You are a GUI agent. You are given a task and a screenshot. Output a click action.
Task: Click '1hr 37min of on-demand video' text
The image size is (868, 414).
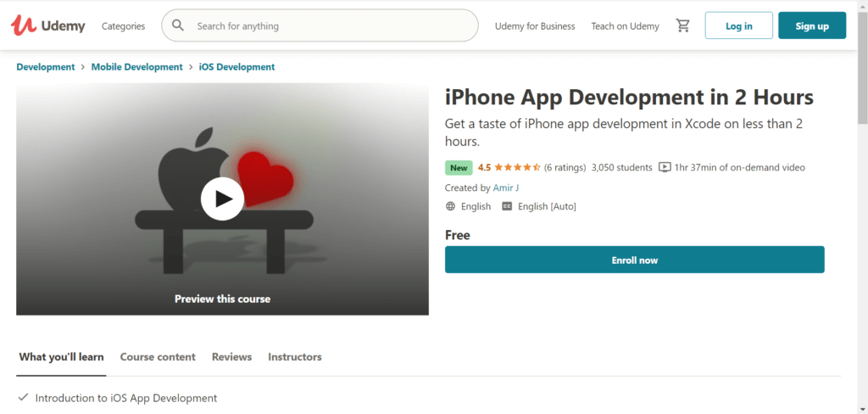coord(739,167)
